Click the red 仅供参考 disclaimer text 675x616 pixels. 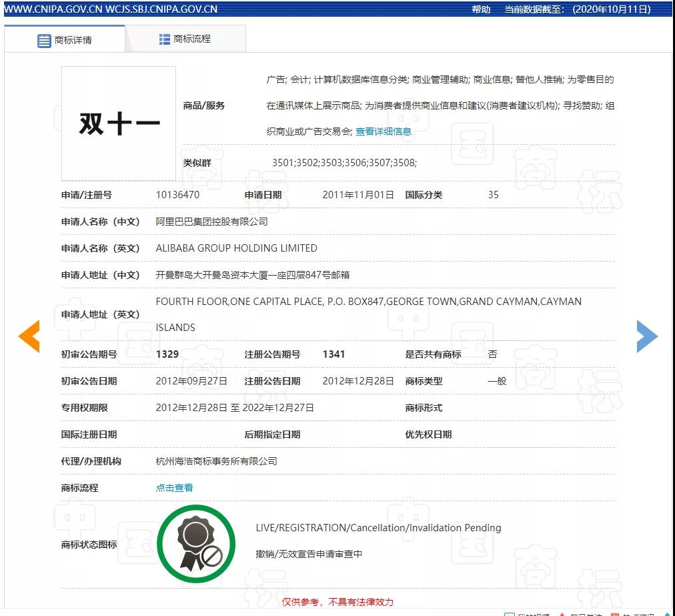[x=337, y=602]
